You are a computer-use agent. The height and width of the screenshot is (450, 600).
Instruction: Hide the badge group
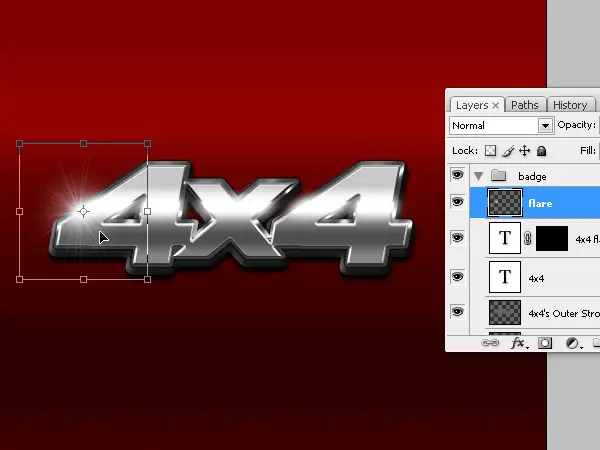pyautogui.click(x=457, y=175)
